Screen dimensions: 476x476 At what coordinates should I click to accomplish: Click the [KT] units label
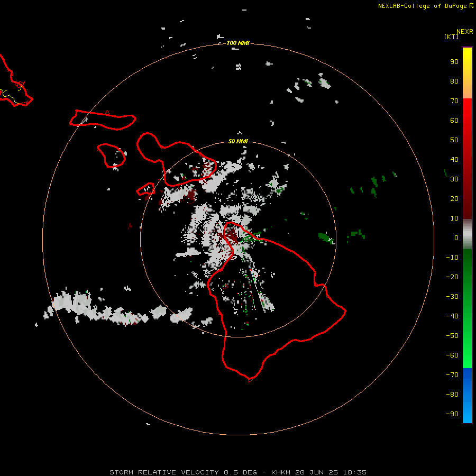(451, 36)
